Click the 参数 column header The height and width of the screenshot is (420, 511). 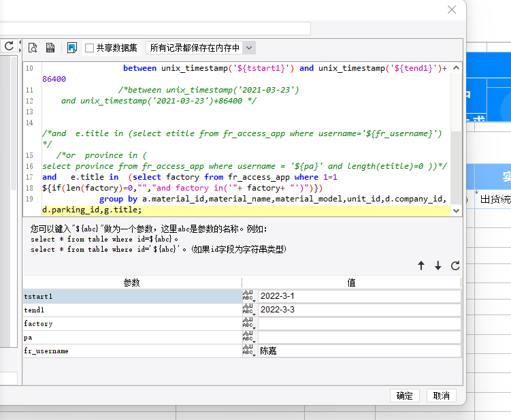[x=132, y=282]
